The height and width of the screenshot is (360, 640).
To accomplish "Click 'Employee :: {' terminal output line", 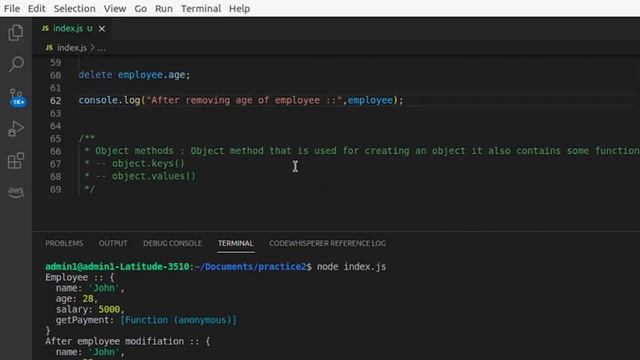I will click(x=80, y=278).
